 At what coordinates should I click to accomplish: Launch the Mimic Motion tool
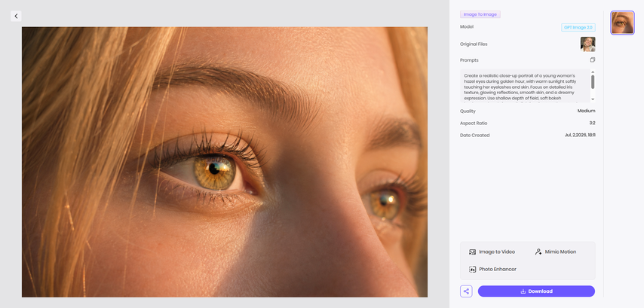click(x=555, y=252)
